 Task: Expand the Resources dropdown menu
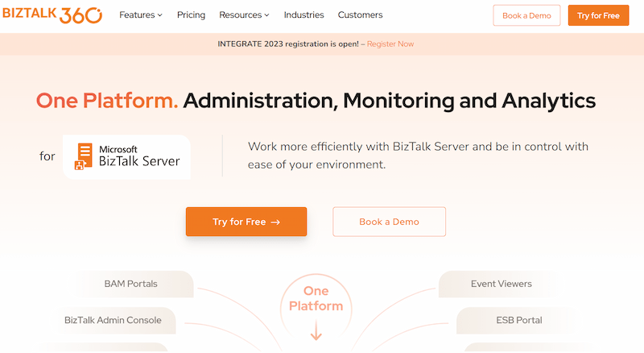[244, 15]
